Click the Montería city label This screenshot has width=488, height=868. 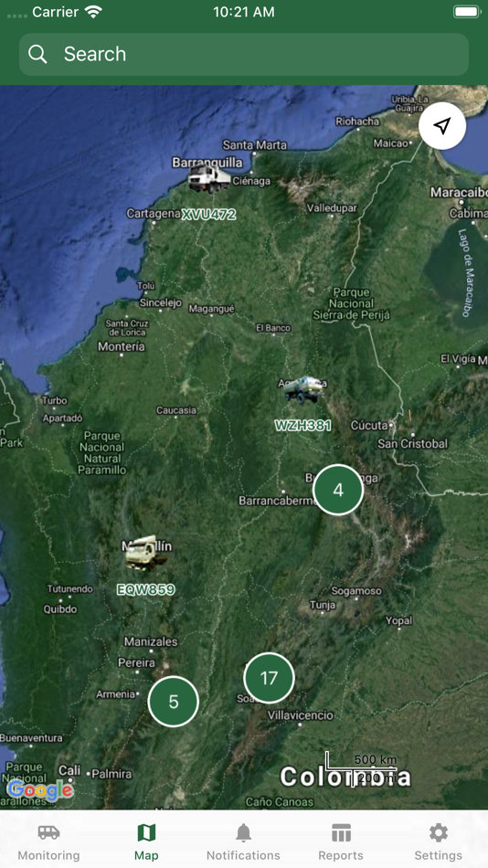(122, 346)
